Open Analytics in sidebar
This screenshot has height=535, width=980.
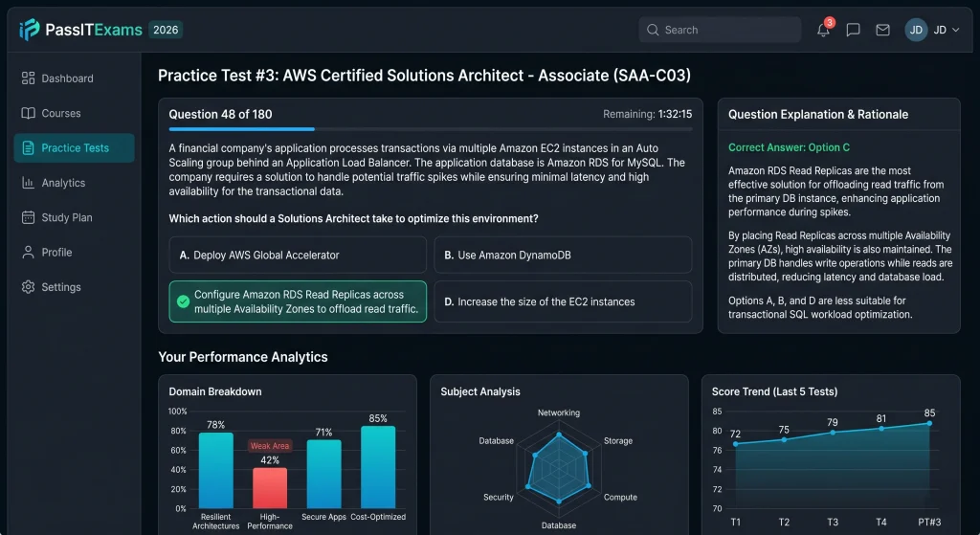pos(74,183)
